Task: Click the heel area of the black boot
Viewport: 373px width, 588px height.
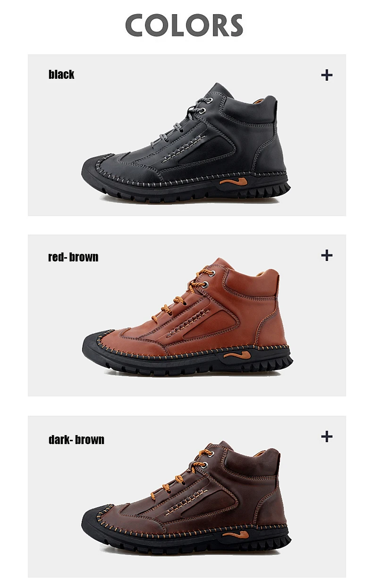Action: click(x=271, y=151)
